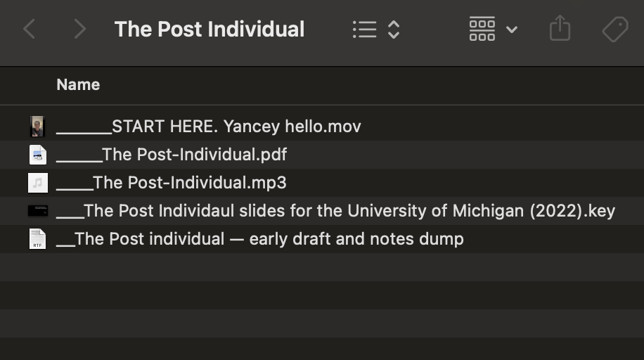The height and width of the screenshot is (360, 644).
Task: Click the mp3 music note icon
Action: [38, 183]
